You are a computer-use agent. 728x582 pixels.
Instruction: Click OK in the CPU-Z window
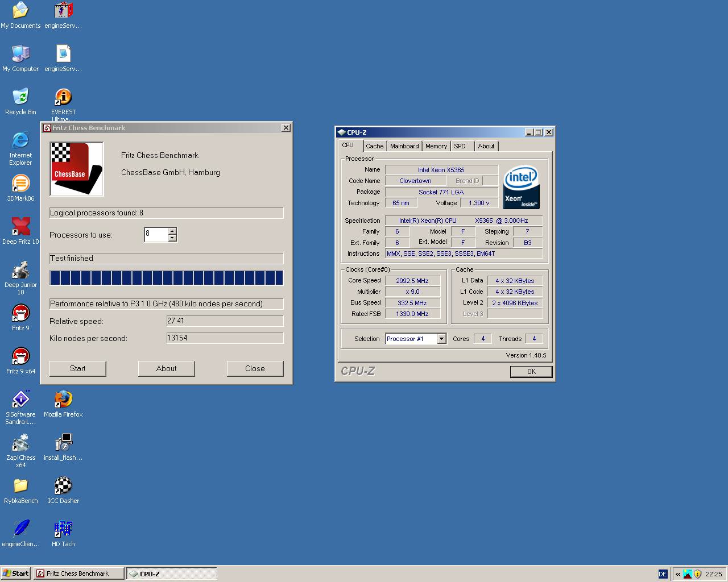point(531,371)
